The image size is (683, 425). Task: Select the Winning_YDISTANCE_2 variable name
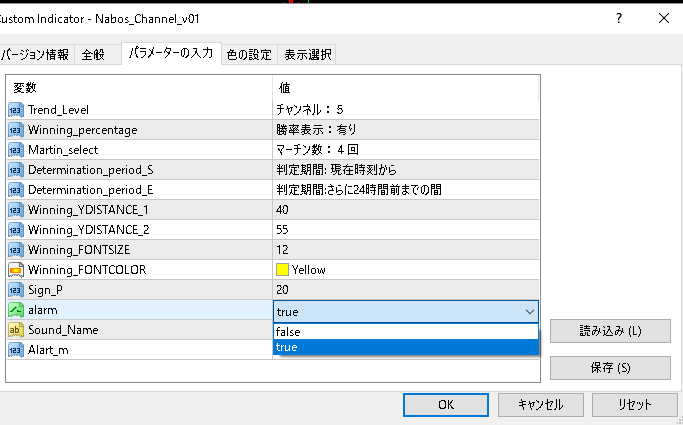click(89, 230)
